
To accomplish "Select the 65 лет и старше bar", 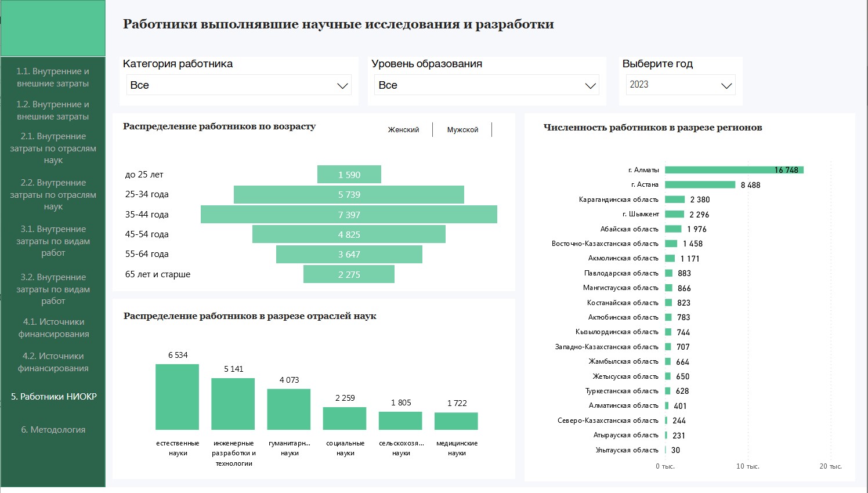I will click(349, 274).
